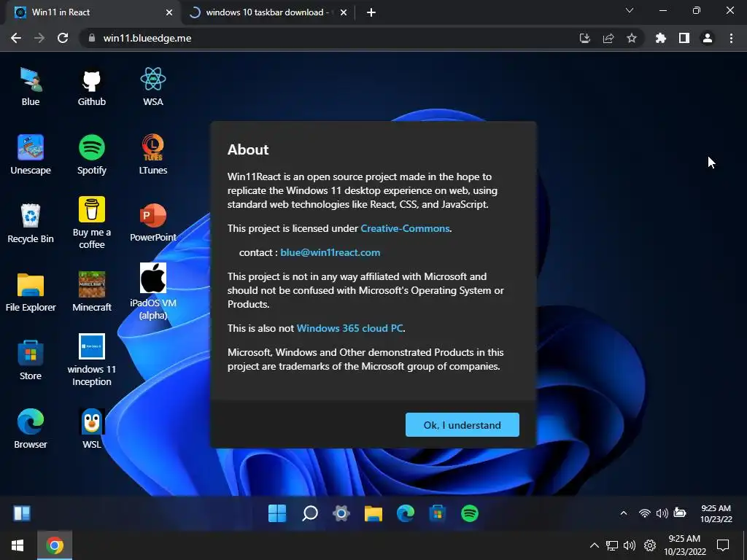Click the battery icon in web tray
Screen dimensions: 747x560
click(x=680, y=513)
